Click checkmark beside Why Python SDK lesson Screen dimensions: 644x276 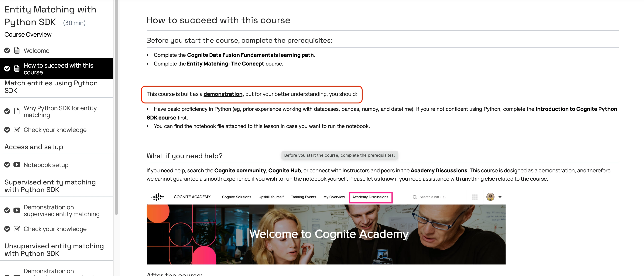pos(7,111)
